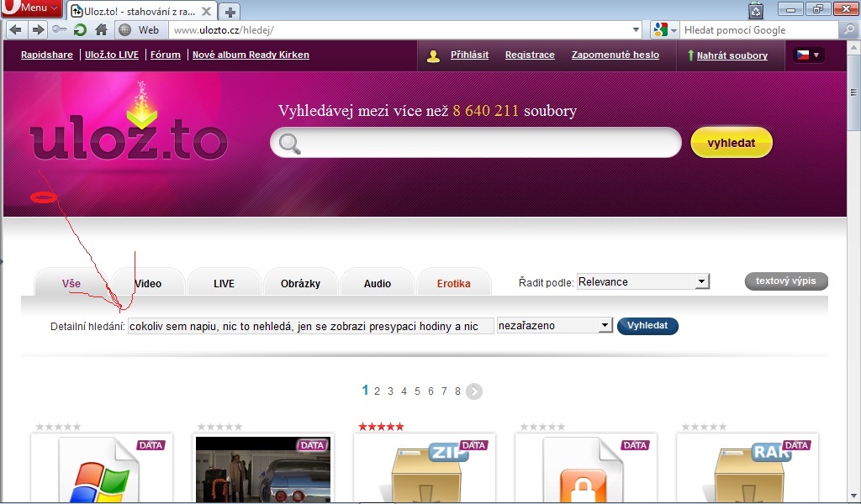
Task: Select the Audio tab
Action: coord(378,284)
